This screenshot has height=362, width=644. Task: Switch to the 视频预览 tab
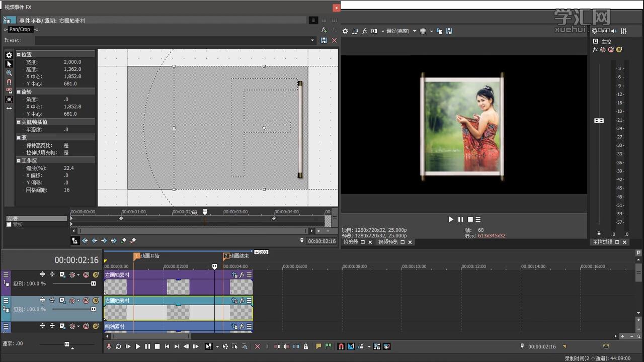pos(388,242)
